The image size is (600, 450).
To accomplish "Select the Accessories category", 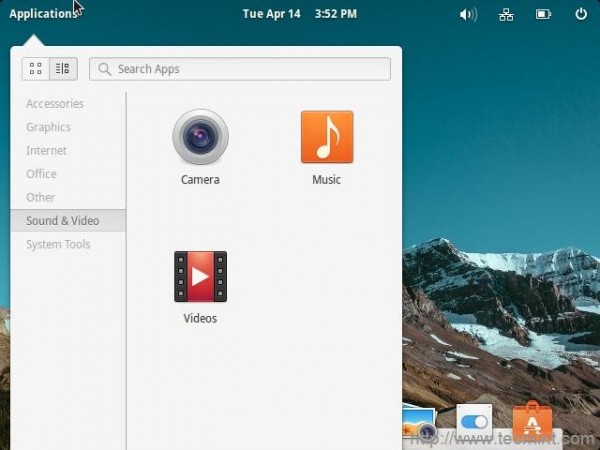I will 55,104.
